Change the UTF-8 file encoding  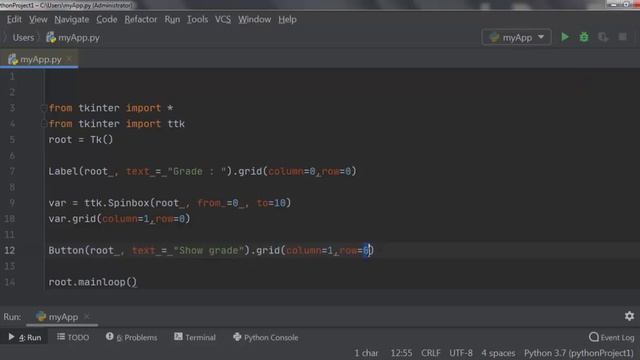click(461, 353)
